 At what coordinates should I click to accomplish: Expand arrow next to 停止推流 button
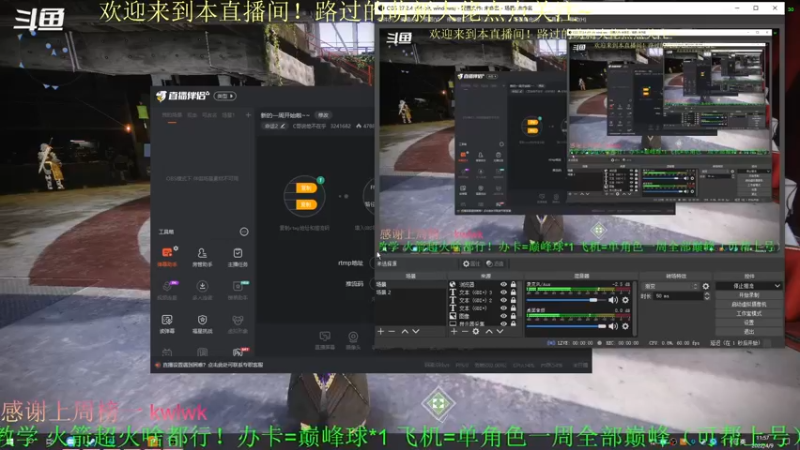(777, 286)
